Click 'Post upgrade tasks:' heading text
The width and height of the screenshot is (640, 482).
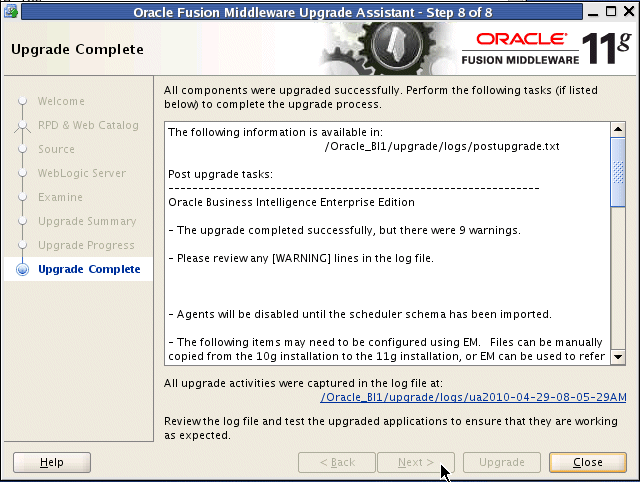(220, 174)
